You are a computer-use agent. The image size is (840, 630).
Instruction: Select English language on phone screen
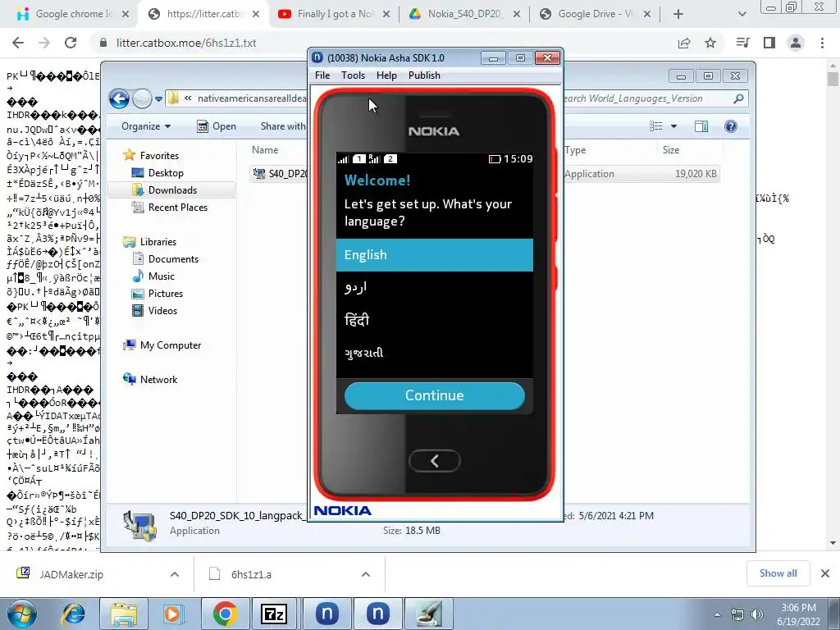click(x=435, y=255)
